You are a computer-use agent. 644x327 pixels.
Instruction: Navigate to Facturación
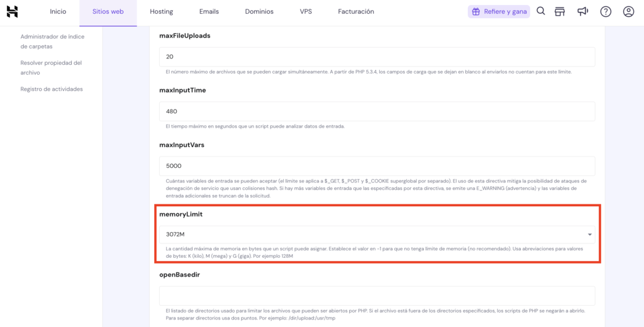(356, 11)
